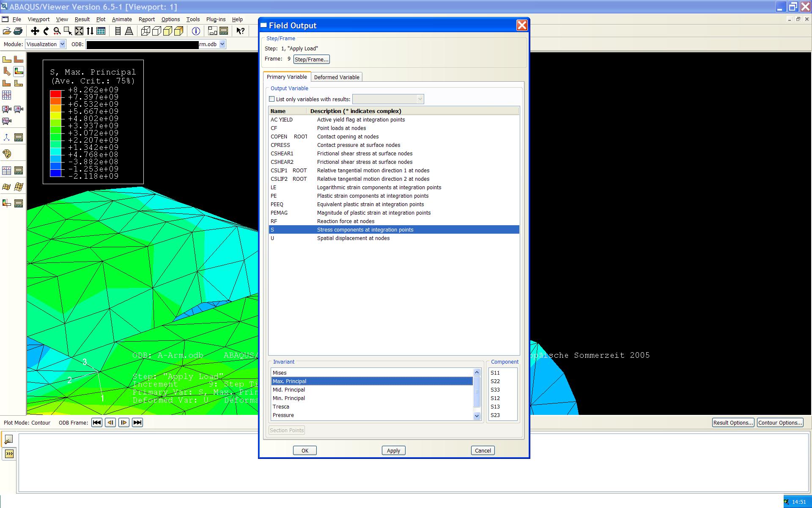Click OK in Field Output dialog
This screenshot has width=812, height=508.
tap(305, 450)
